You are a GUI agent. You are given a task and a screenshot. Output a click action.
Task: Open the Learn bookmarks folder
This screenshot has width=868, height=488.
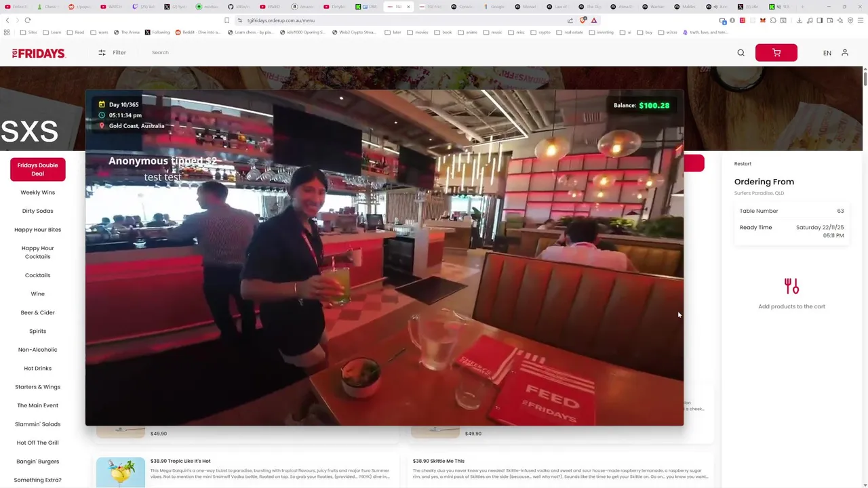[x=52, y=32]
